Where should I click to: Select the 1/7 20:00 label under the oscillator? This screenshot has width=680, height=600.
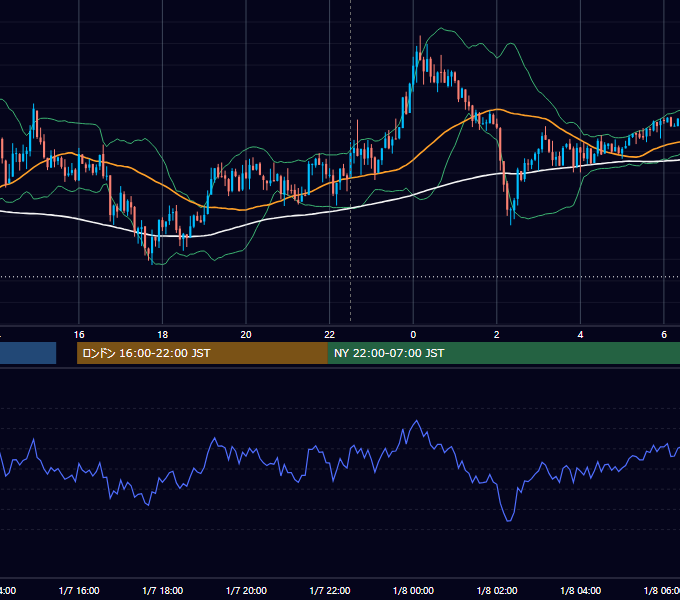coord(246,590)
